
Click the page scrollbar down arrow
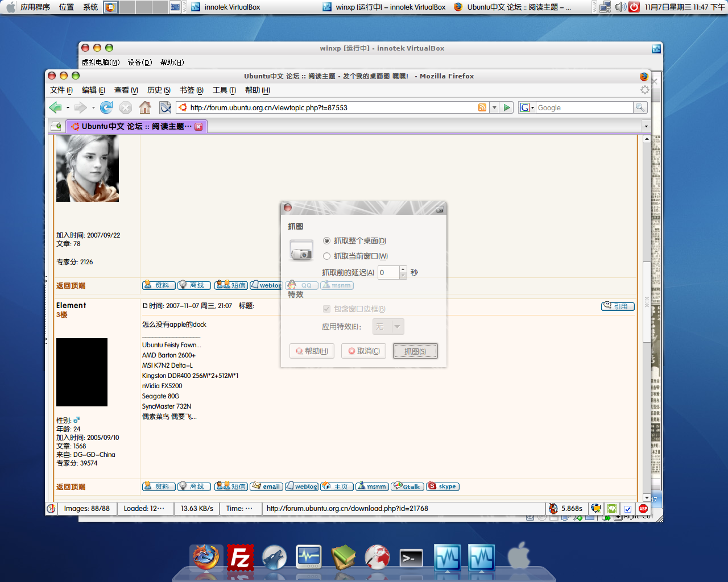tap(647, 497)
